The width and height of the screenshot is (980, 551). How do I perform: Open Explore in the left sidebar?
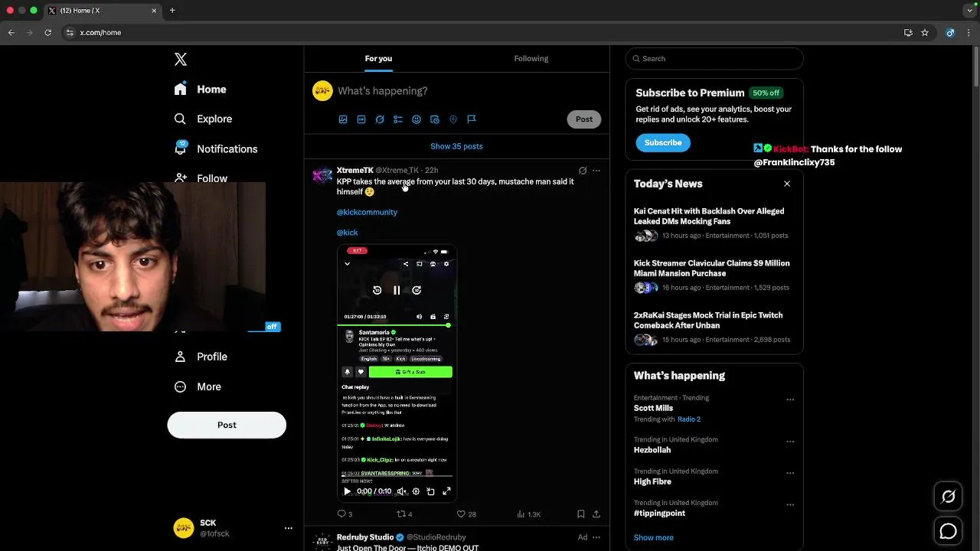[x=203, y=119]
